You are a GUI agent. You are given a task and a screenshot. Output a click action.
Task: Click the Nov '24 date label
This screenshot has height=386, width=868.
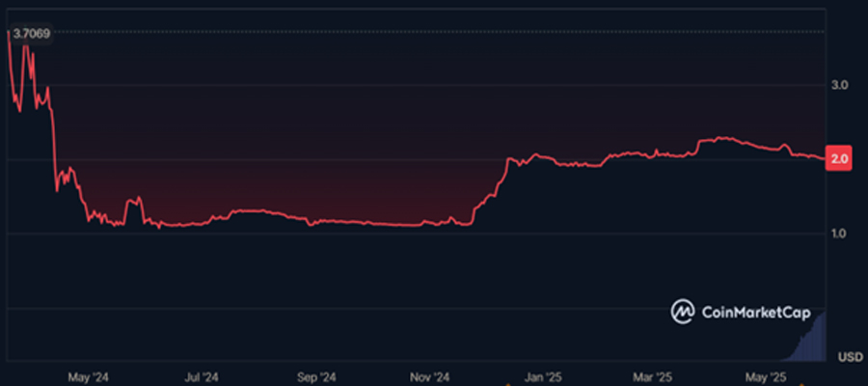pyautogui.click(x=431, y=377)
